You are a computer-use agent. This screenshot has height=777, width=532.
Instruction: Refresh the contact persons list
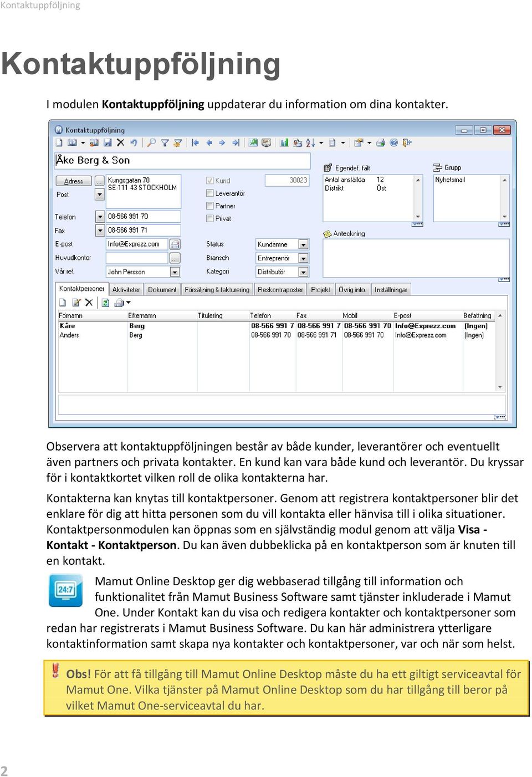pyautogui.click(x=105, y=303)
